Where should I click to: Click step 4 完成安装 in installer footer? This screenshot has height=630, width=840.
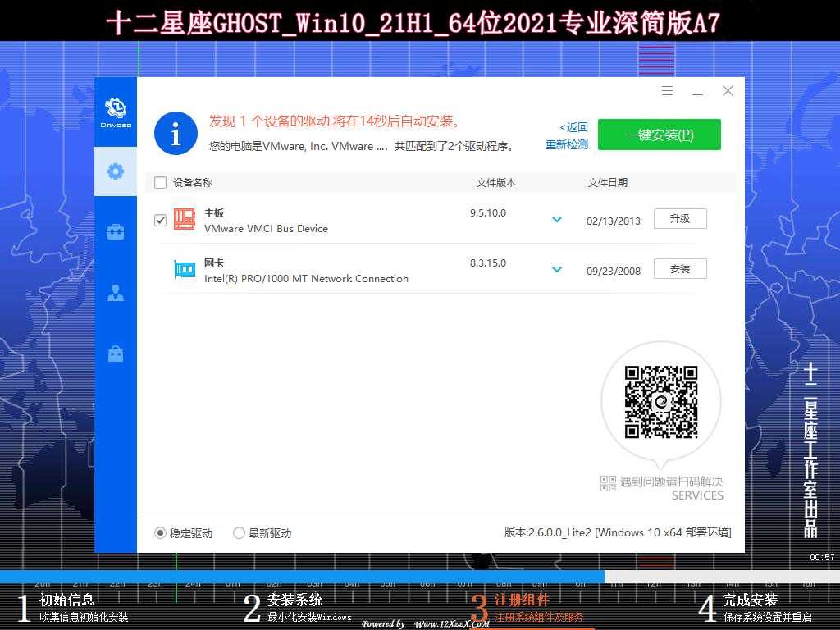[756, 608]
